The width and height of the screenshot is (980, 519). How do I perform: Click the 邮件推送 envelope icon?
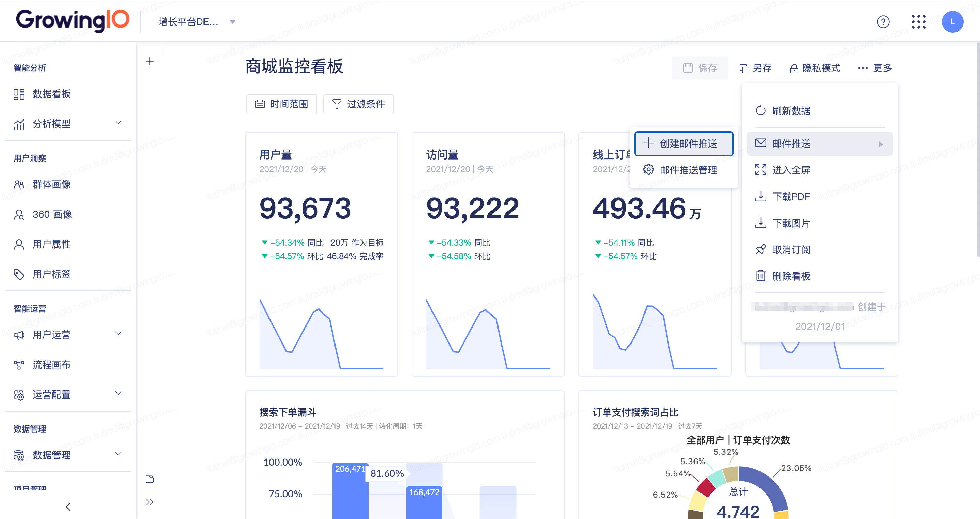(761, 143)
